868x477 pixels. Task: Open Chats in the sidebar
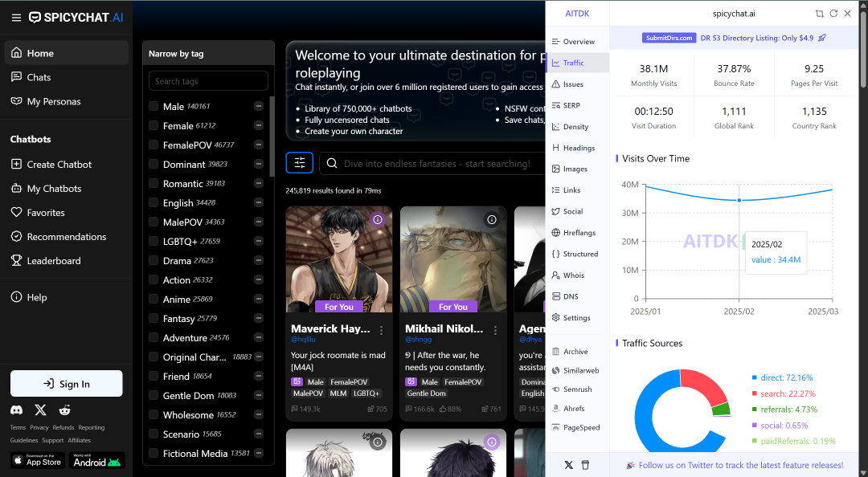point(67,77)
